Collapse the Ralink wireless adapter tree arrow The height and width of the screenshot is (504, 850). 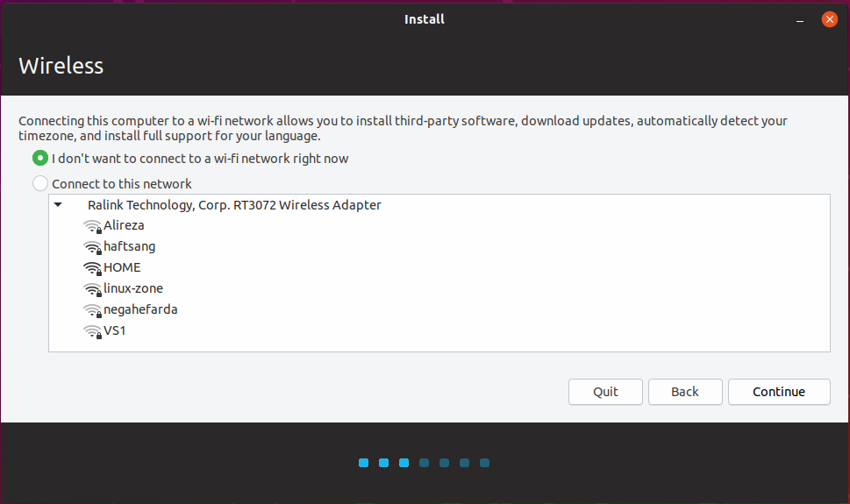pos(58,205)
